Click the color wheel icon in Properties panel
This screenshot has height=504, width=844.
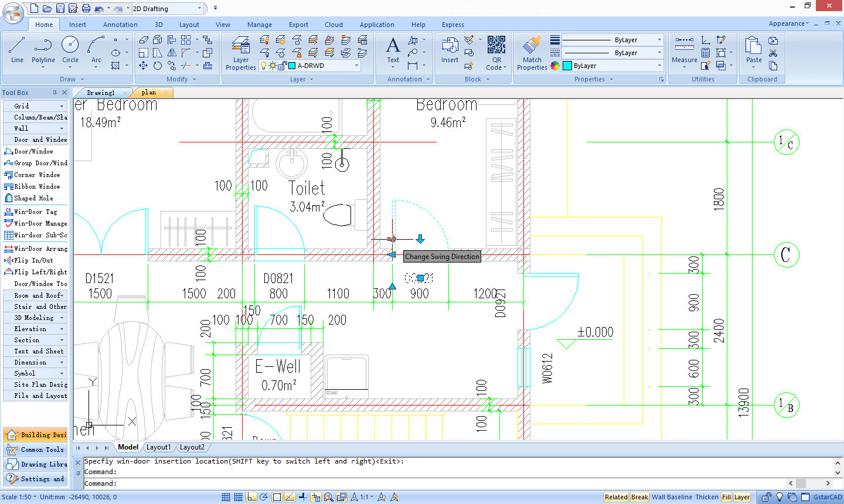[555, 66]
